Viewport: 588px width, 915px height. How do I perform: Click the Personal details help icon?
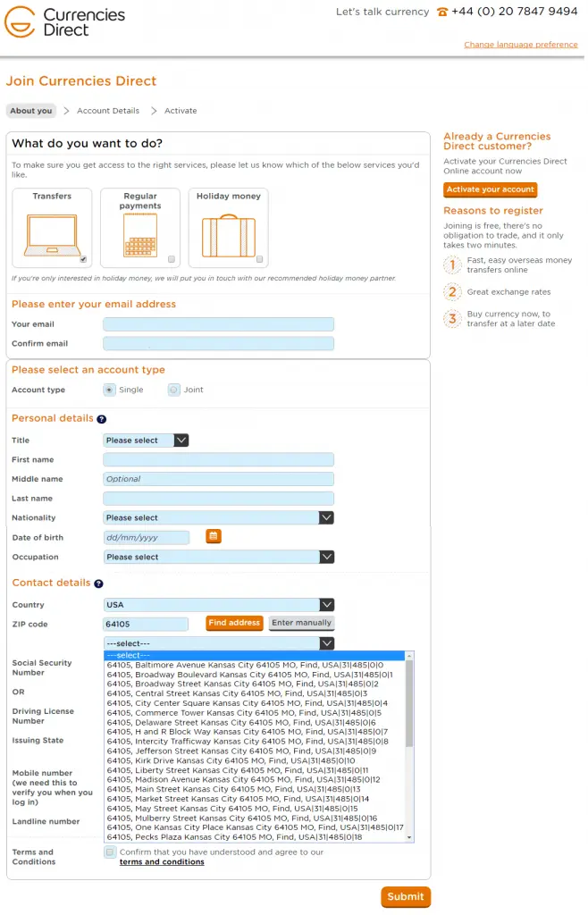[102, 419]
